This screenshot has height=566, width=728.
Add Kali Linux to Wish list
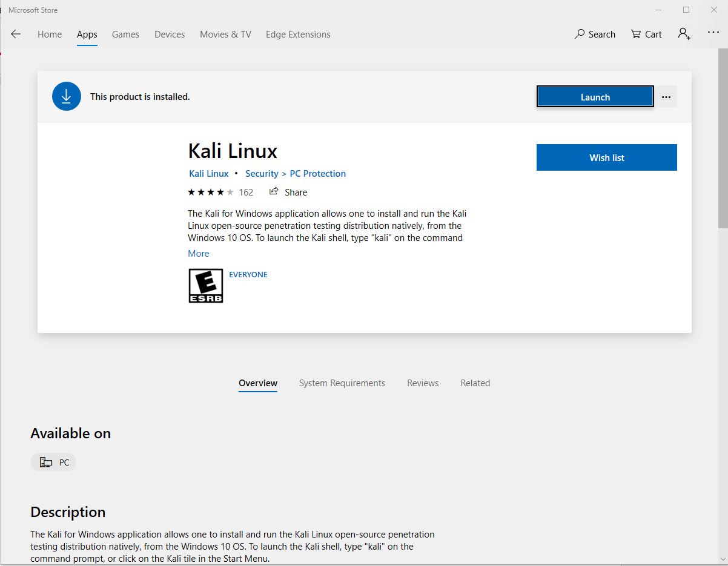(606, 157)
